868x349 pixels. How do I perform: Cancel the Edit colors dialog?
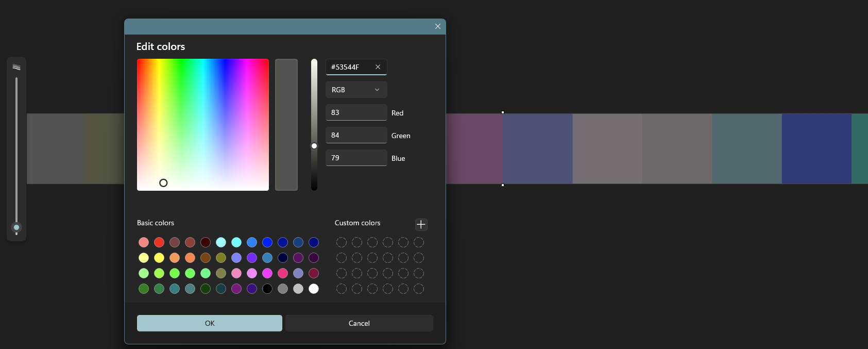point(359,323)
